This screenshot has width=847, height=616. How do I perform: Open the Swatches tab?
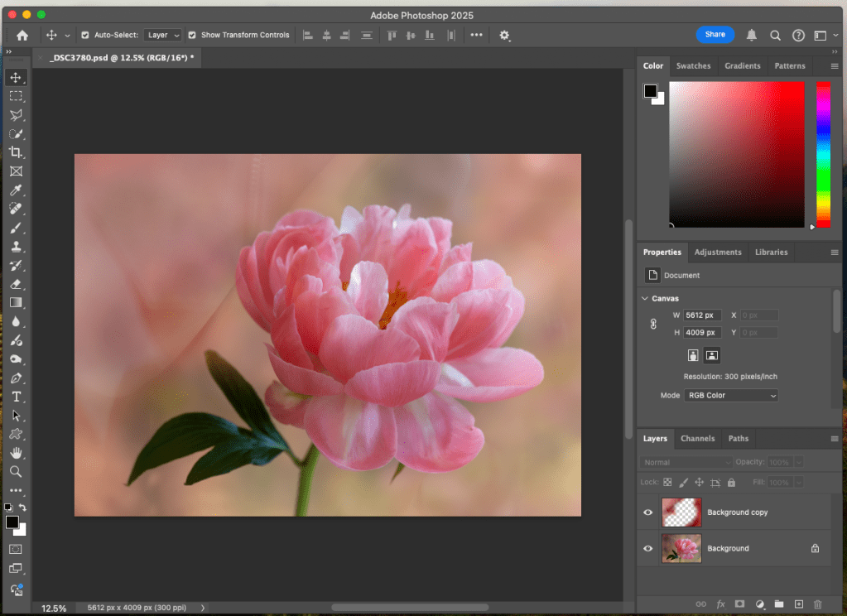(x=693, y=66)
